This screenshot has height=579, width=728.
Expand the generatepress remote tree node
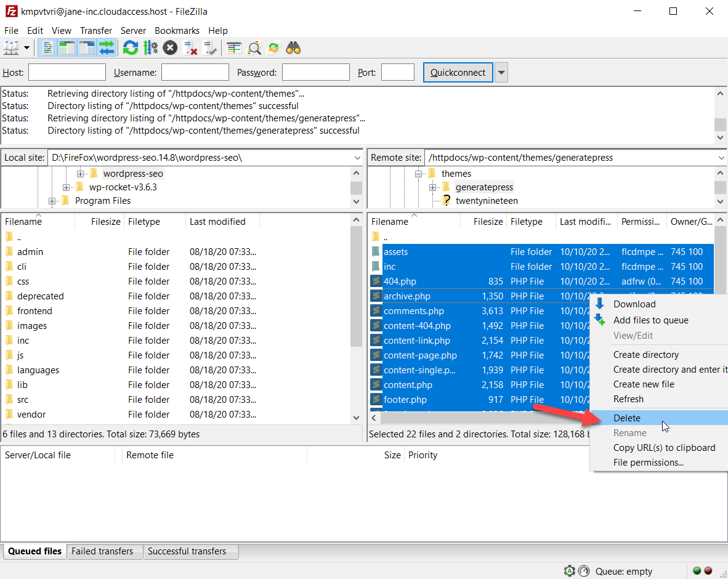pos(432,187)
